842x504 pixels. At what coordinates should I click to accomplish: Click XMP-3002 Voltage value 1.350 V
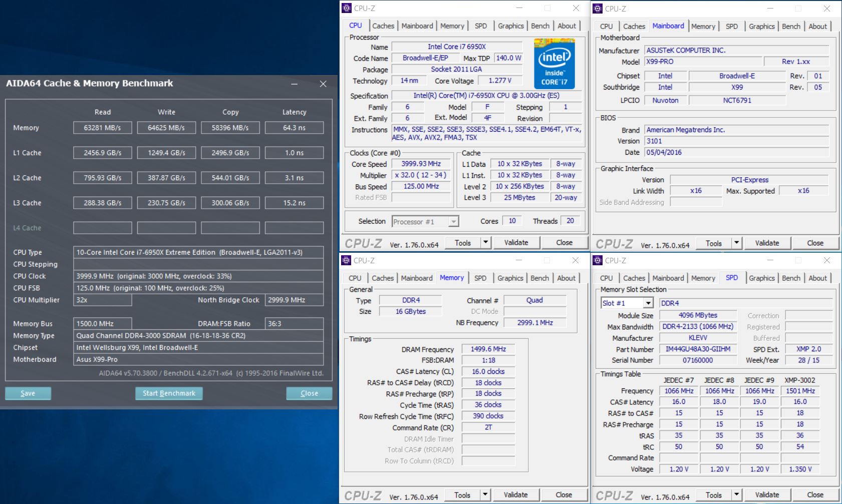tap(800, 469)
